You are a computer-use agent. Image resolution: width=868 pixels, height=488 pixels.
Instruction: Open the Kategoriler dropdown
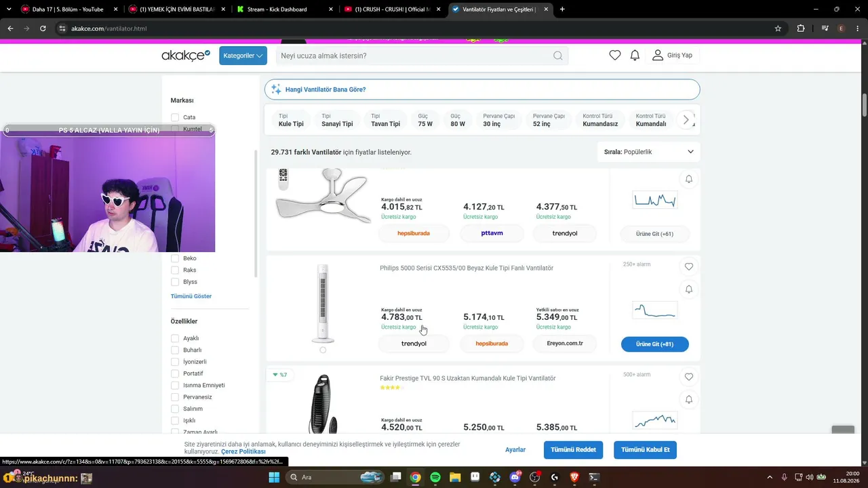[243, 56]
